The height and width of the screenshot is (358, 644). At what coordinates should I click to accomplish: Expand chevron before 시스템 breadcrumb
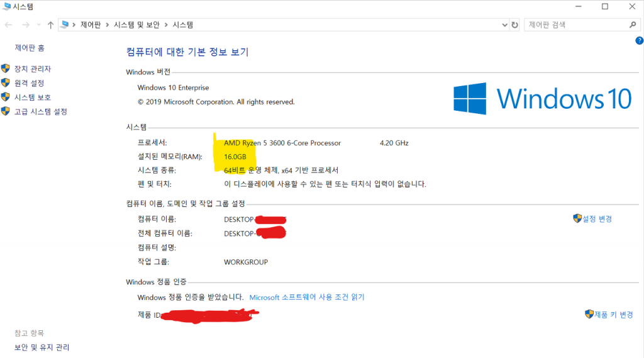[166, 25]
